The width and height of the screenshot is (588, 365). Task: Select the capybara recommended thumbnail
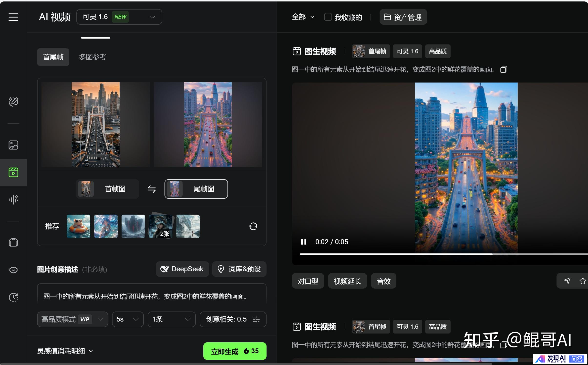[78, 226]
